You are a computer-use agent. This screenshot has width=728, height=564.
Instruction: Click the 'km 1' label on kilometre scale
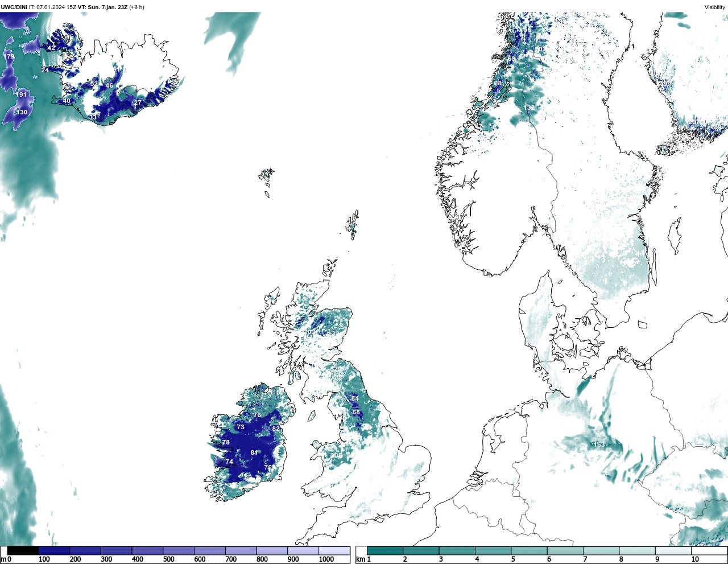tap(363, 559)
